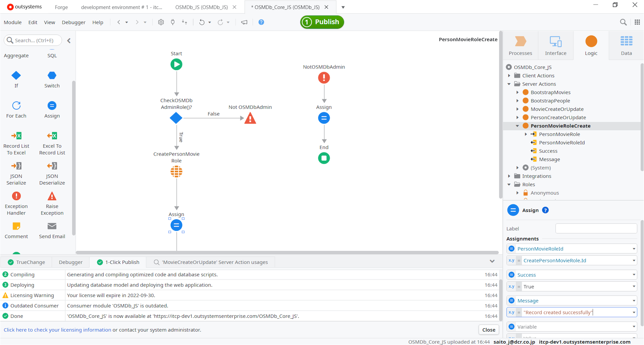Click the Close button in messages panel

coord(489,330)
